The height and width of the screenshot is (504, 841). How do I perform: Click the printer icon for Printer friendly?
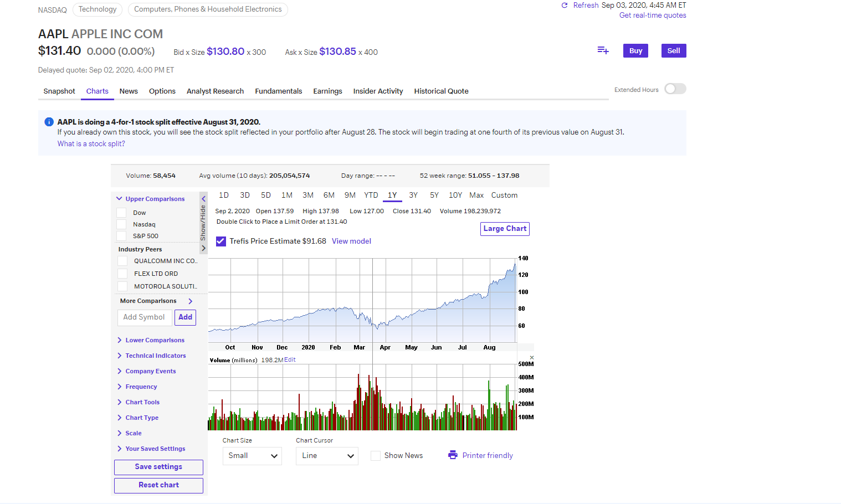[453, 455]
